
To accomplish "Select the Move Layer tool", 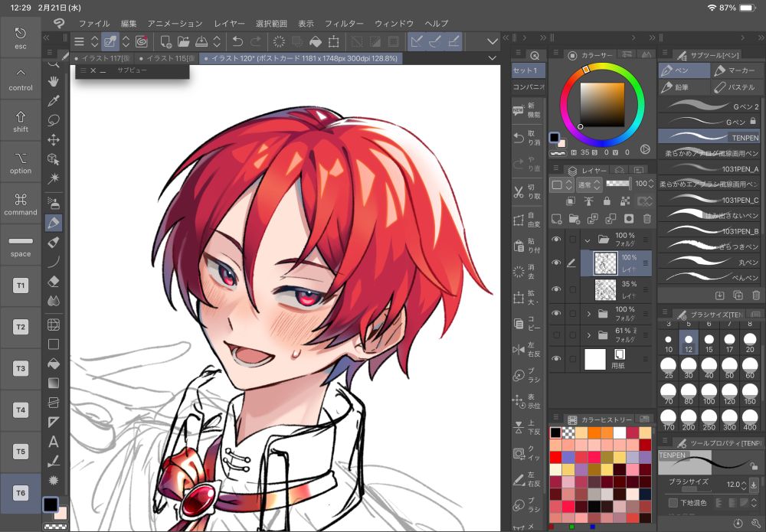I will coord(54,139).
